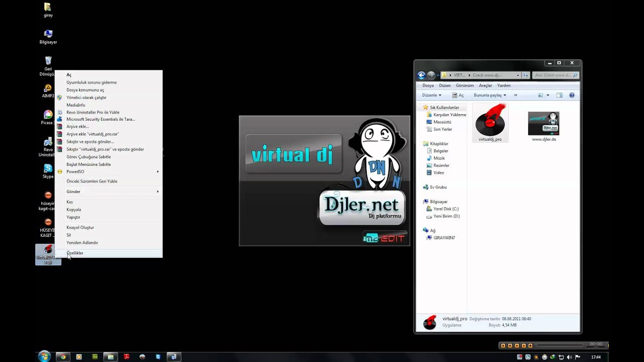This screenshot has width=644, height=362.
Task: Open the address bar history dropdown
Action: point(518,75)
